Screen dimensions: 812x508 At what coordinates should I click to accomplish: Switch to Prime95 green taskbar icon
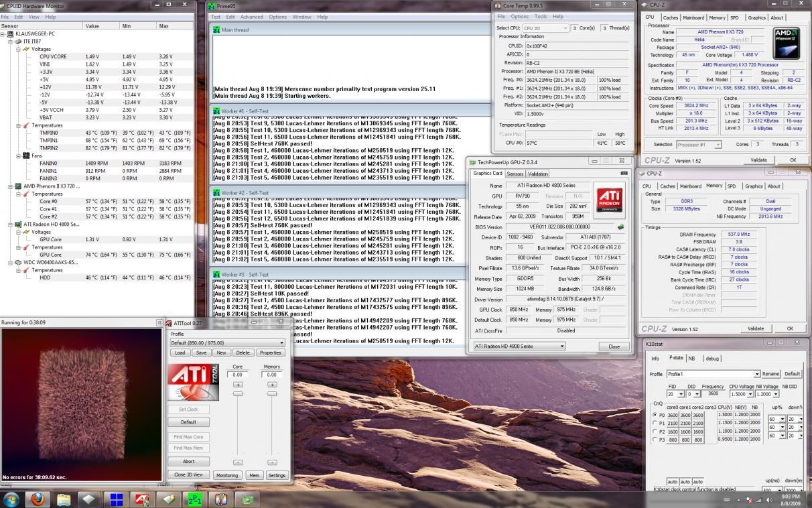195,499
